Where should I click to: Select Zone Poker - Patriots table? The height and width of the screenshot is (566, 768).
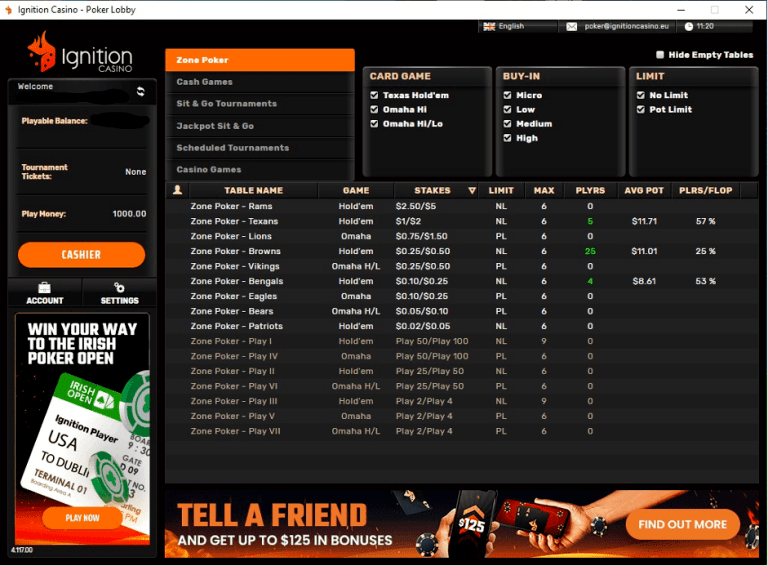[461, 326]
